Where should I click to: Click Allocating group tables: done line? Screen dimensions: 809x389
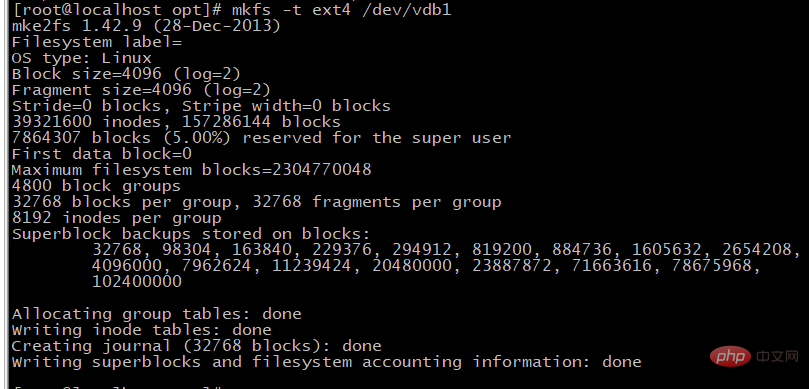[156, 314]
